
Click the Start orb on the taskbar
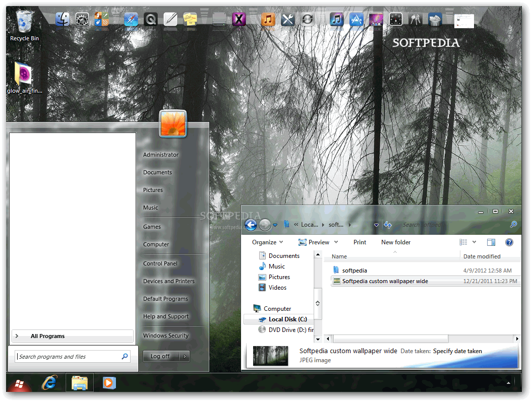pos(19,384)
